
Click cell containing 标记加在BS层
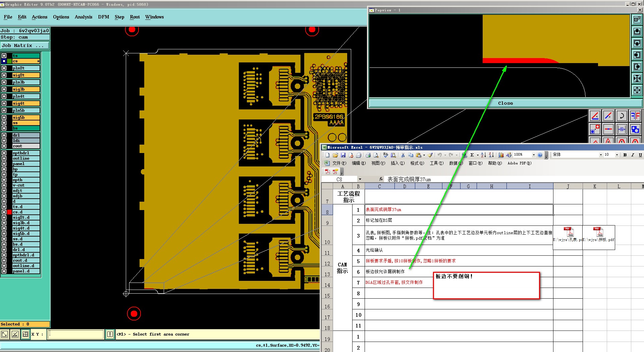459,220
